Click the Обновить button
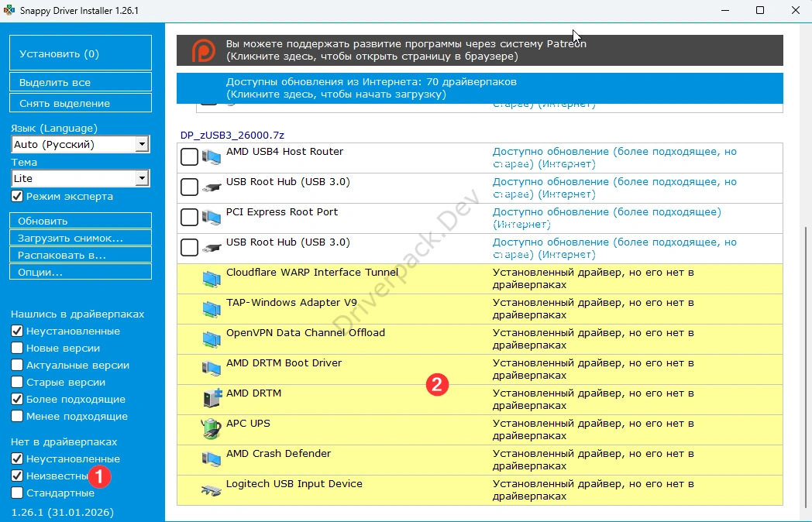812x522 pixels. coord(81,221)
